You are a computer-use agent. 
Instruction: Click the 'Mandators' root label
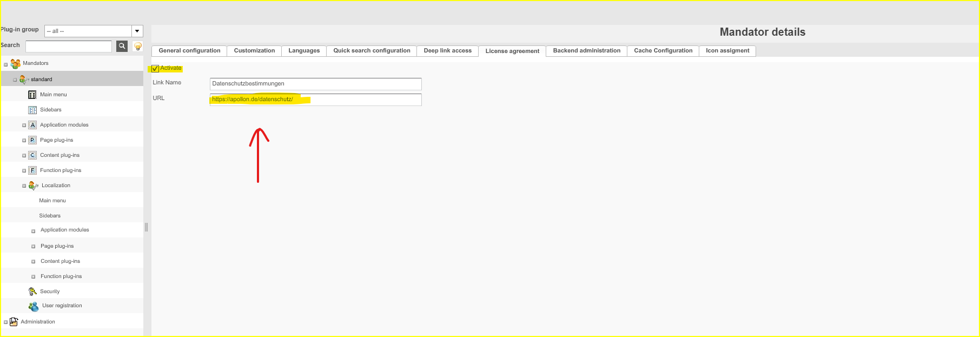(x=36, y=63)
